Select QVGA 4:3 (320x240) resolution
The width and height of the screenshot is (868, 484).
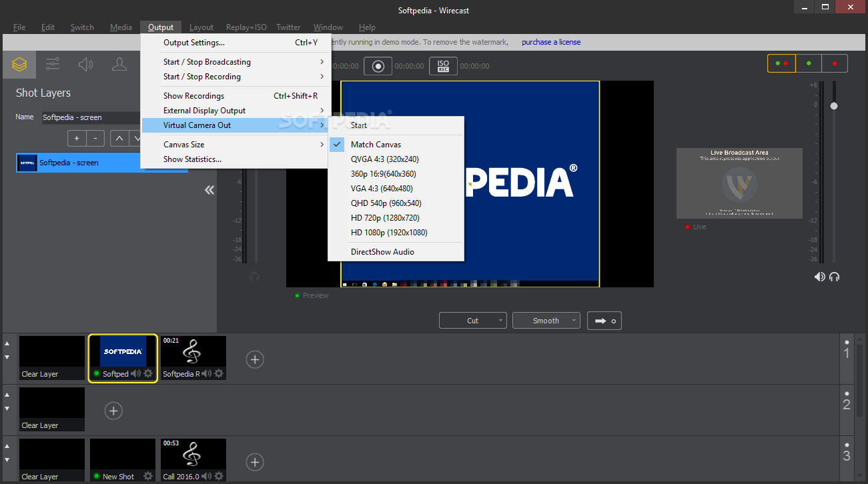[x=396, y=159]
